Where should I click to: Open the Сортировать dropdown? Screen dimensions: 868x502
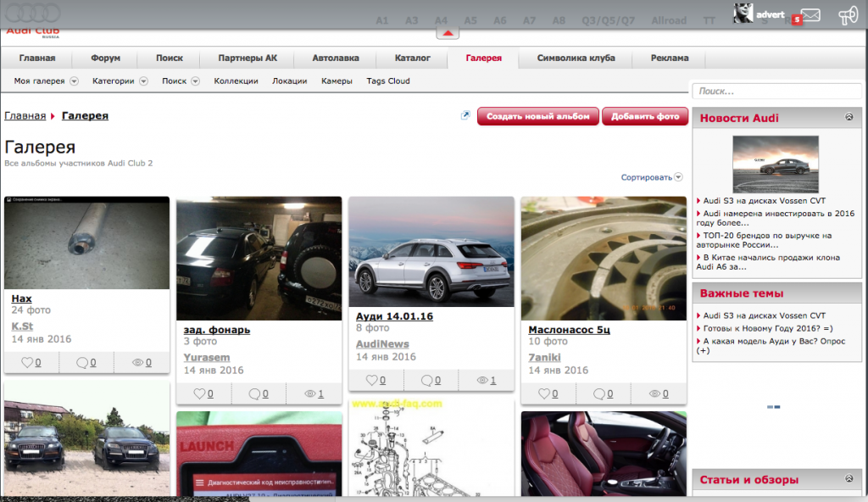click(x=652, y=177)
